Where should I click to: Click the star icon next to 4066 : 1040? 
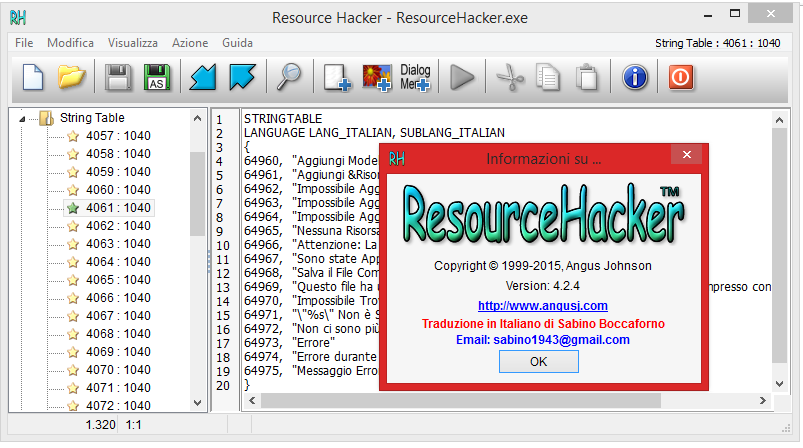[x=73, y=298]
